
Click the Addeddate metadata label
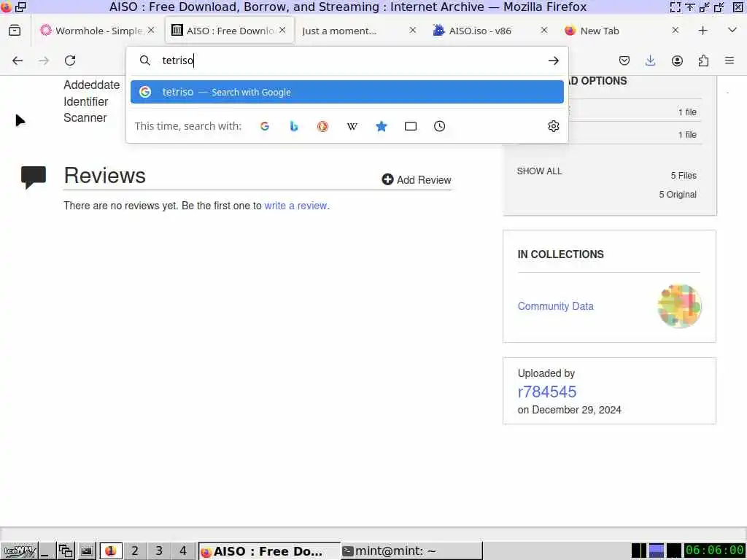click(x=91, y=85)
